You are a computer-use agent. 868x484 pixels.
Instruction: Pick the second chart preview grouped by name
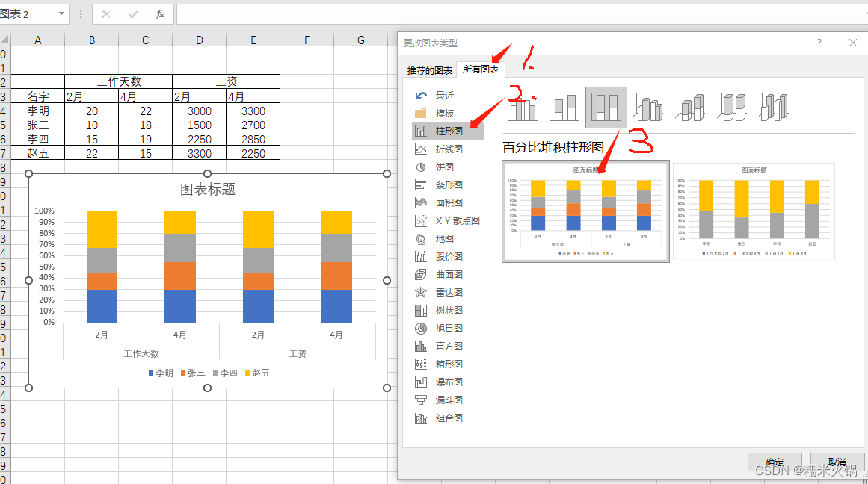pyautogui.click(x=754, y=211)
